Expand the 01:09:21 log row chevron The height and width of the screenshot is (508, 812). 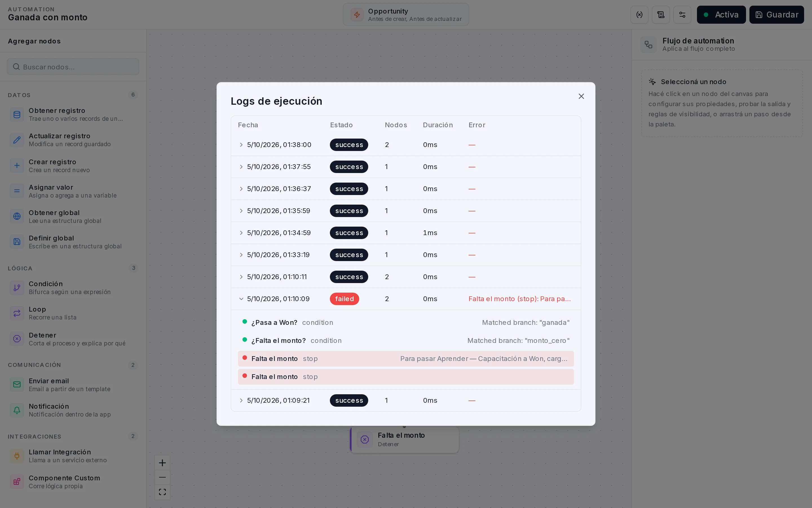(x=241, y=400)
